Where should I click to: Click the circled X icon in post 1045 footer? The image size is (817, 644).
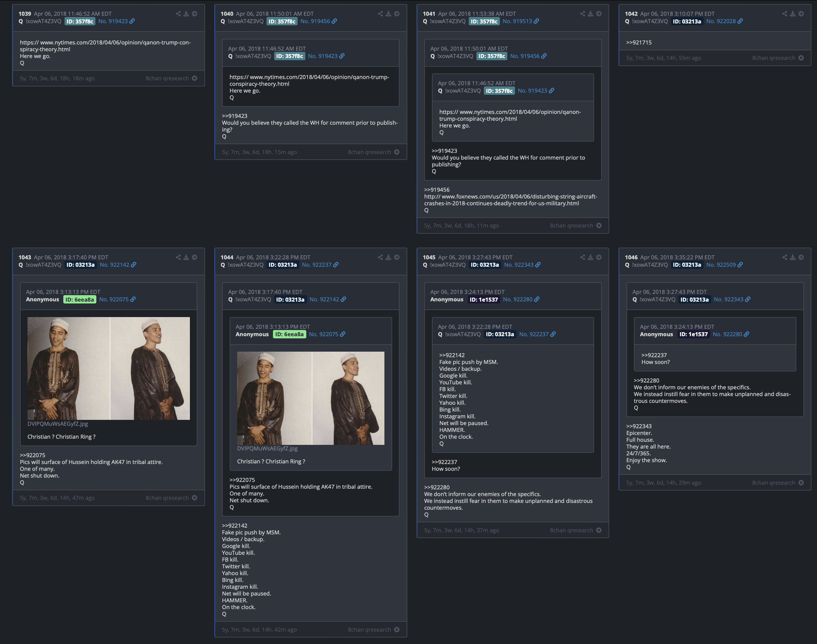pyautogui.click(x=599, y=530)
